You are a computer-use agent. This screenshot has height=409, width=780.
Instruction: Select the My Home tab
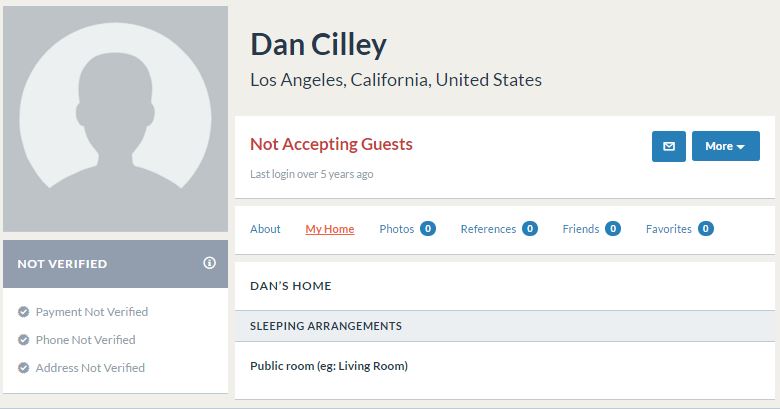coord(330,229)
